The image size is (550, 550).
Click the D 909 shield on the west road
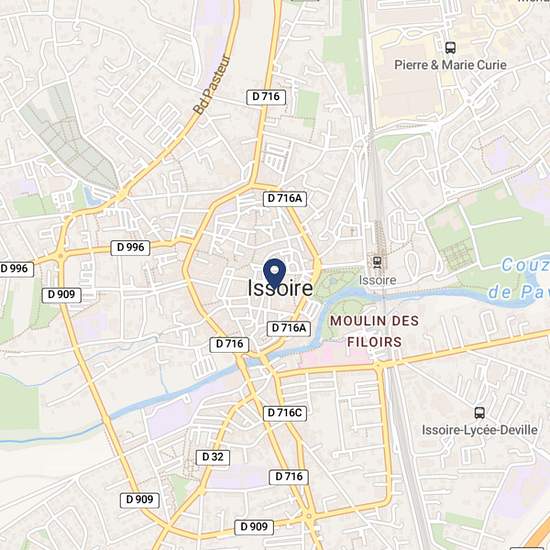(62, 295)
